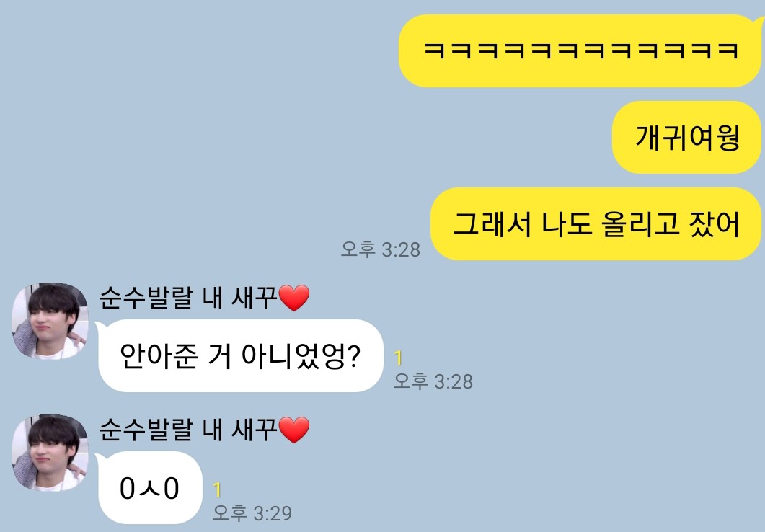
Task: Tap red heart emoji in upper sender name
Action: tap(293, 298)
